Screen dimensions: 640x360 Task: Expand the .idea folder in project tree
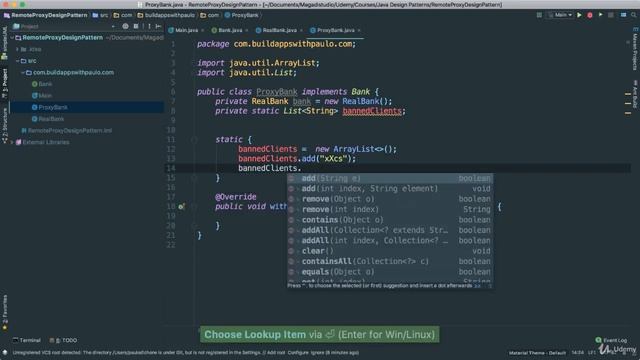point(17,49)
